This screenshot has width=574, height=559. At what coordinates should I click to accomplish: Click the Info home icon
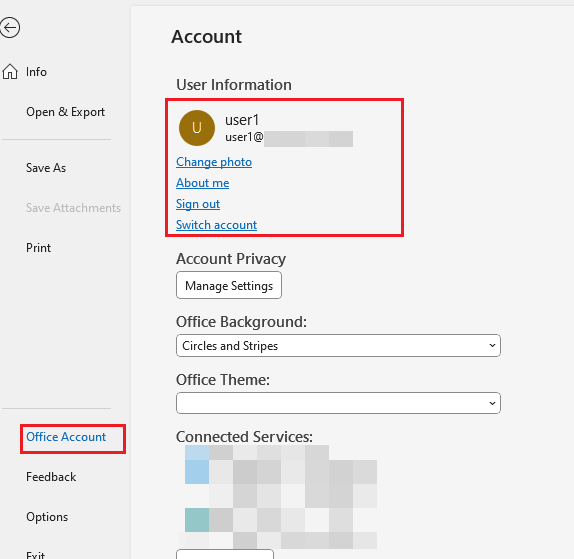point(10,72)
